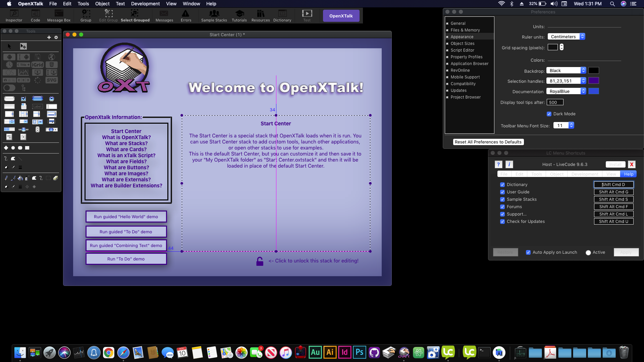
Task: Click the info icon in LC Menu Shortcuts
Action: [509, 164]
